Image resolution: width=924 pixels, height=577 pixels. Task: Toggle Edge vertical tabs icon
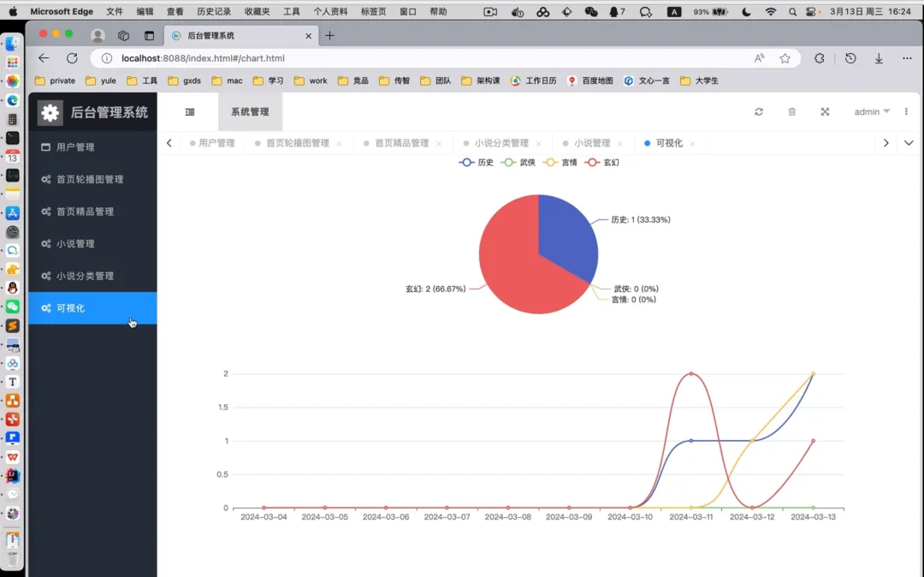[x=149, y=35]
